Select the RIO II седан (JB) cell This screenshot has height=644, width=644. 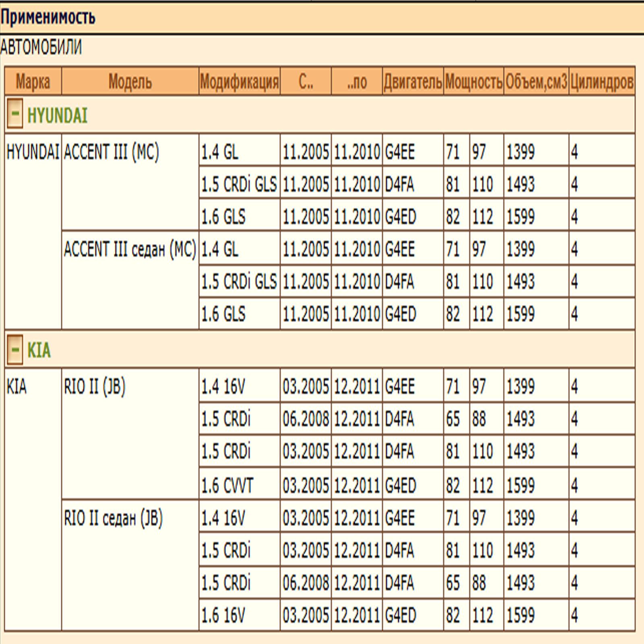pyautogui.click(x=130, y=565)
